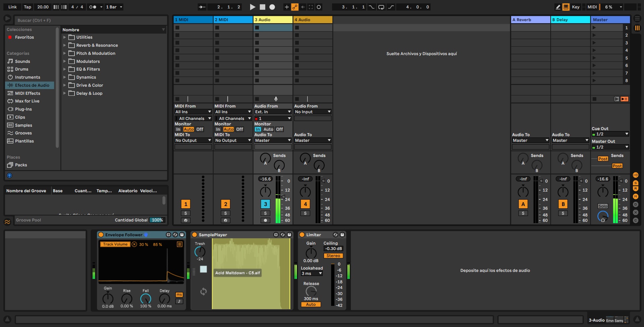Turn off the Limiter device activator
This screenshot has width=644, height=327.
[302, 235]
